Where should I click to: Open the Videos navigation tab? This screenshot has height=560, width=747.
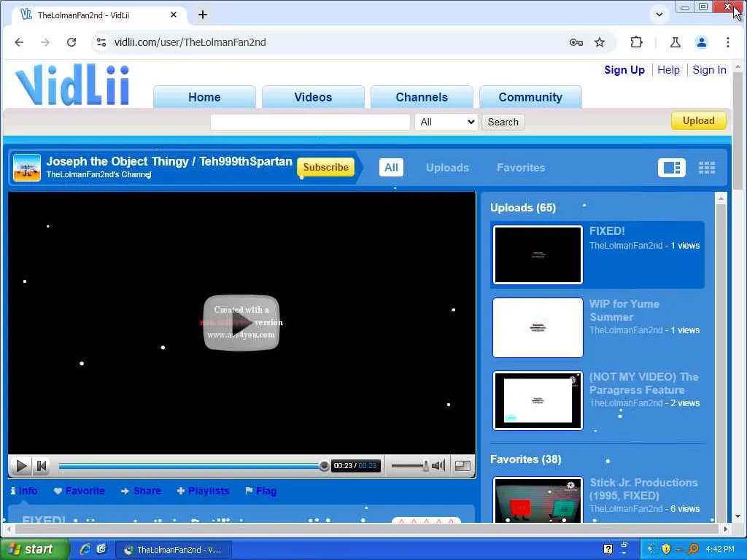pyautogui.click(x=313, y=97)
